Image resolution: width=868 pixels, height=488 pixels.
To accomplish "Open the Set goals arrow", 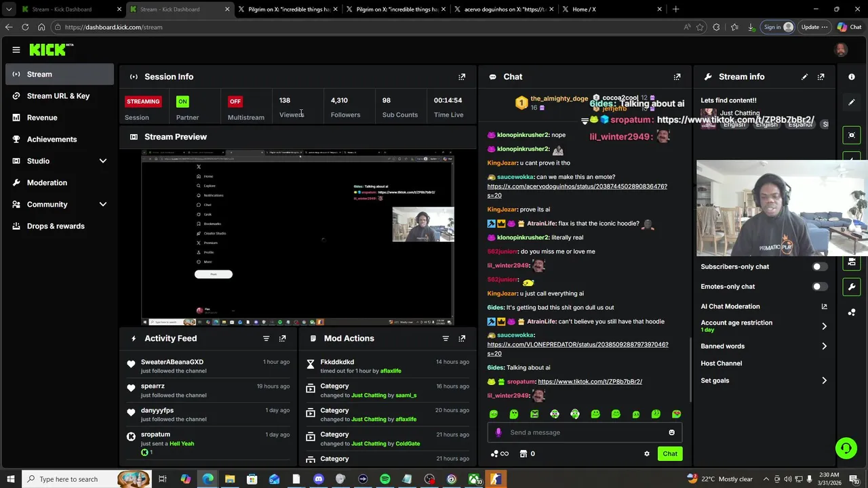I will pos(824,381).
